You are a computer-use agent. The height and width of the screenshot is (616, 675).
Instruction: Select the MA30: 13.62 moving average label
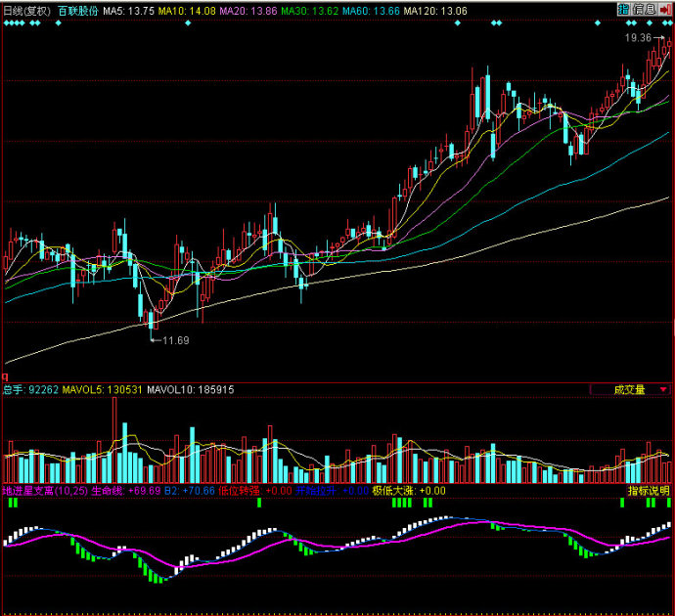pos(309,11)
